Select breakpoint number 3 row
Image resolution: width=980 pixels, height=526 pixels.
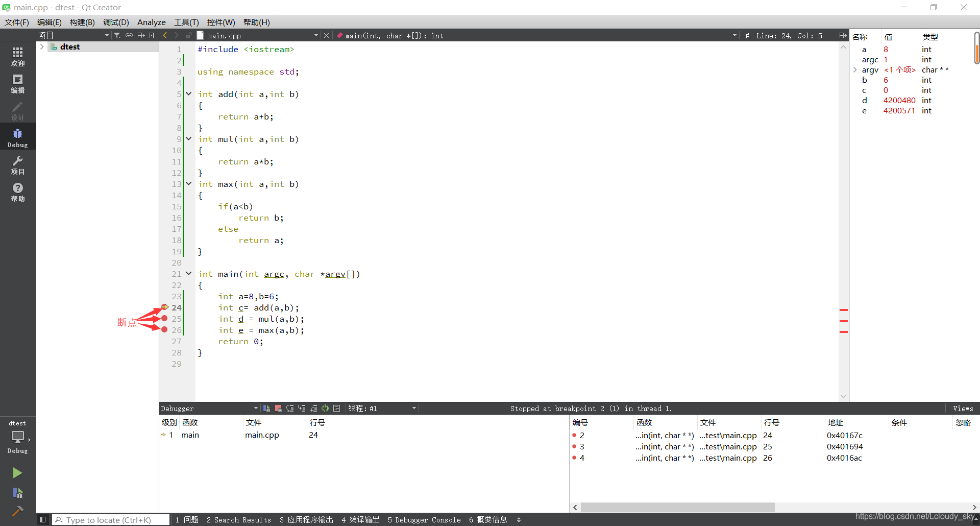774,446
